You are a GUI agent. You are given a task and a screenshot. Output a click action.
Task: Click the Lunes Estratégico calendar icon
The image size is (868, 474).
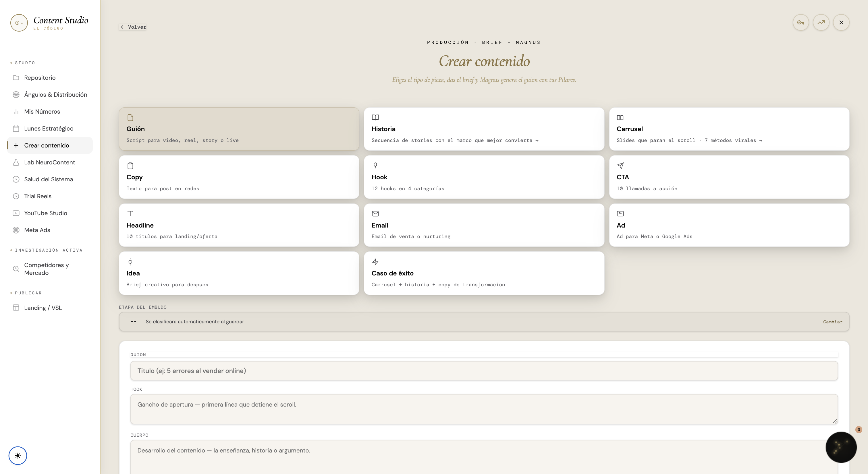[16, 129]
